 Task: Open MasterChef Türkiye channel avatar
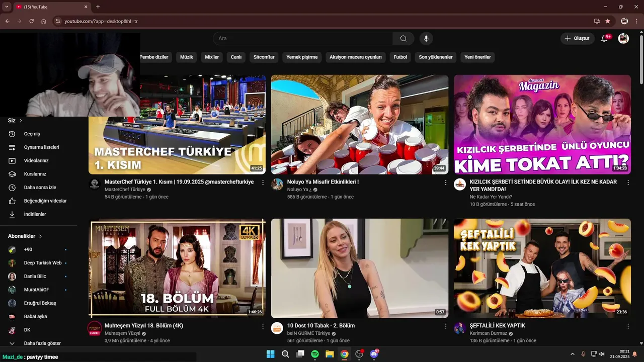pos(95,184)
